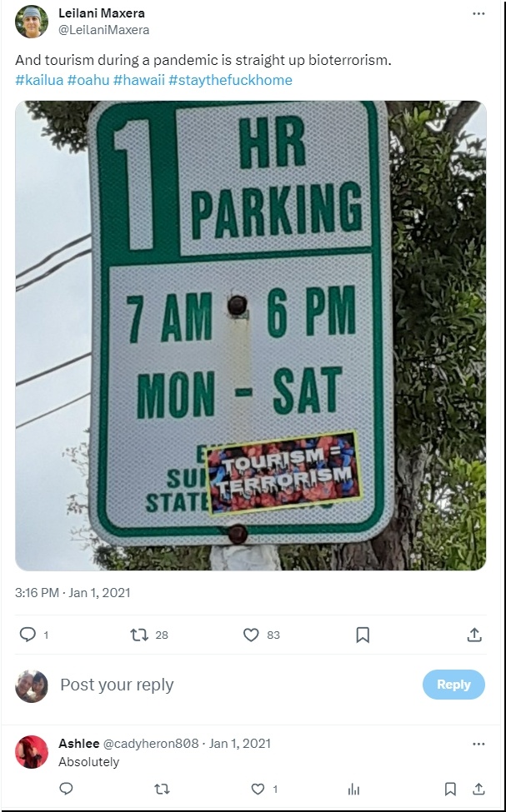Open the main tweet's three-dot more menu

point(478,14)
